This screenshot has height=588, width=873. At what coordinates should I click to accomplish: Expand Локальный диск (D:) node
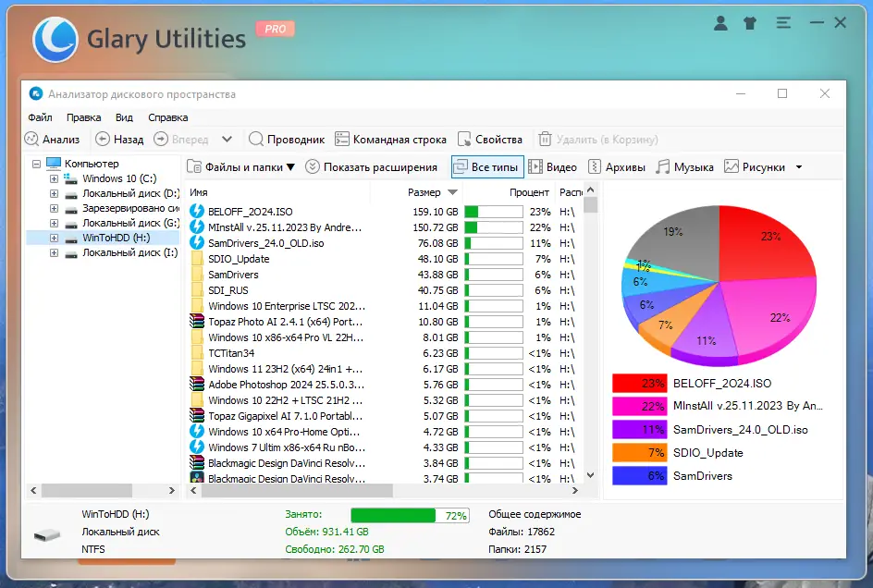click(x=54, y=194)
